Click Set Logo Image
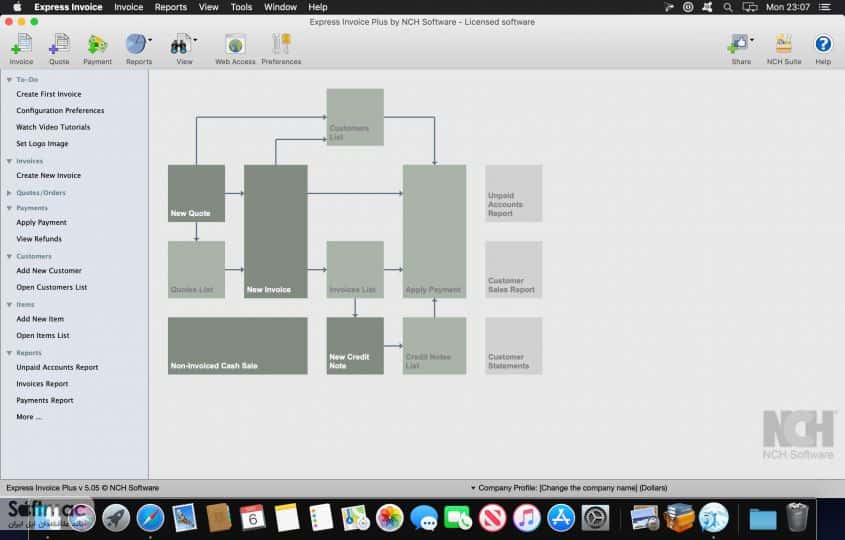 (42, 144)
